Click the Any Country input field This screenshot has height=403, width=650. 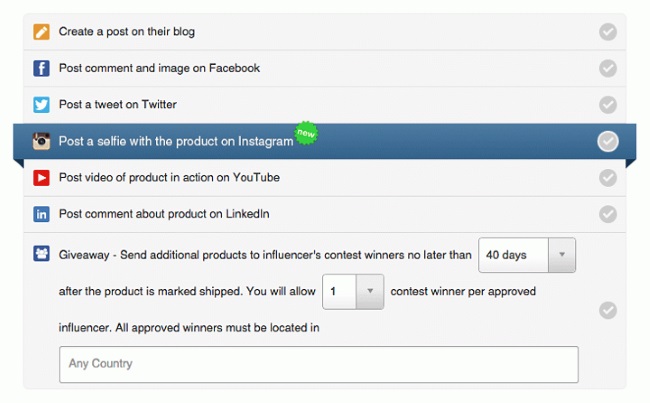tap(318, 364)
